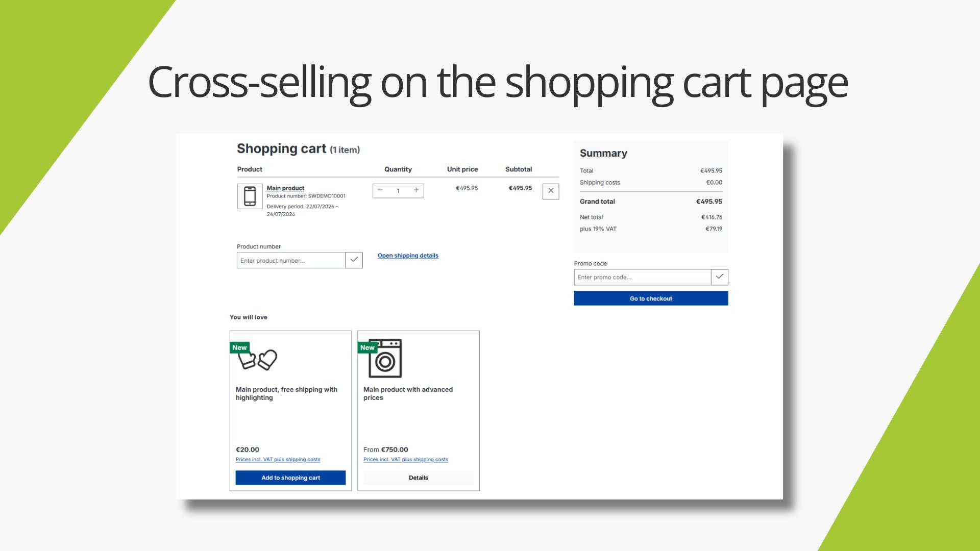
Task: Click the 'You will love' heading
Action: pos(248,317)
